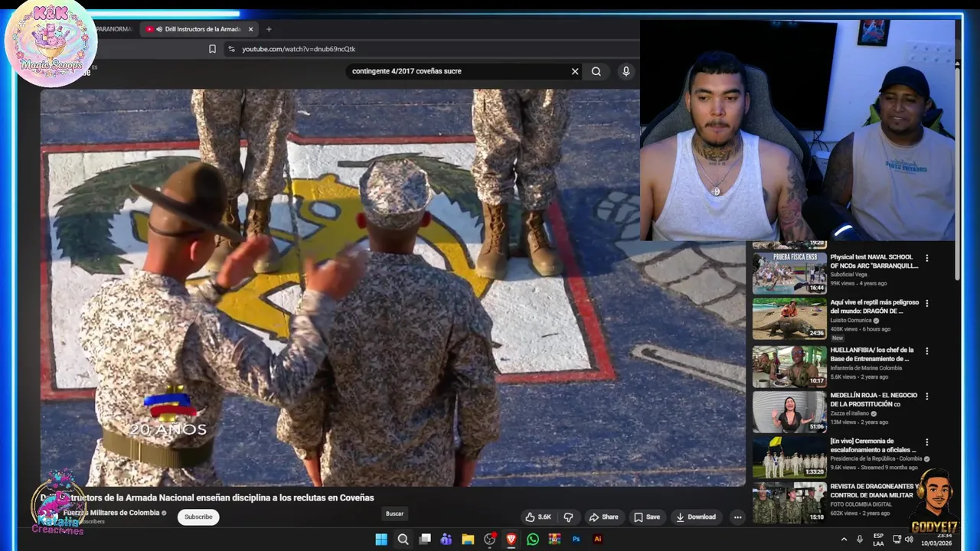This screenshot has width=980, height=551.
Task: Dislike the video using thumbs-down icon
Action: tap(568, 517)
